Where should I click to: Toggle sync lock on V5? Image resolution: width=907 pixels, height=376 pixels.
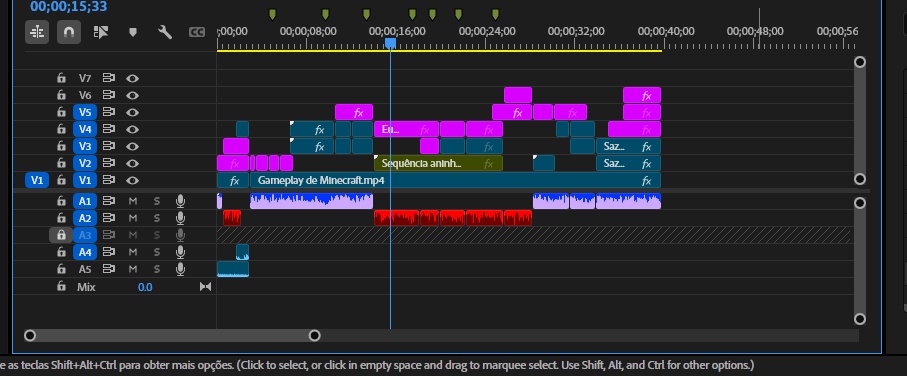109,112
